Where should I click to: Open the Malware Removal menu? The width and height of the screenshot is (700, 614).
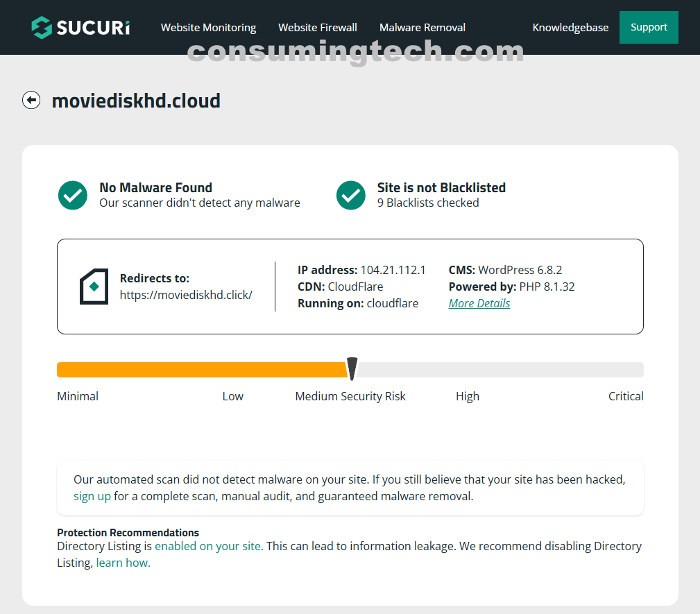click(x=422, y=28)
